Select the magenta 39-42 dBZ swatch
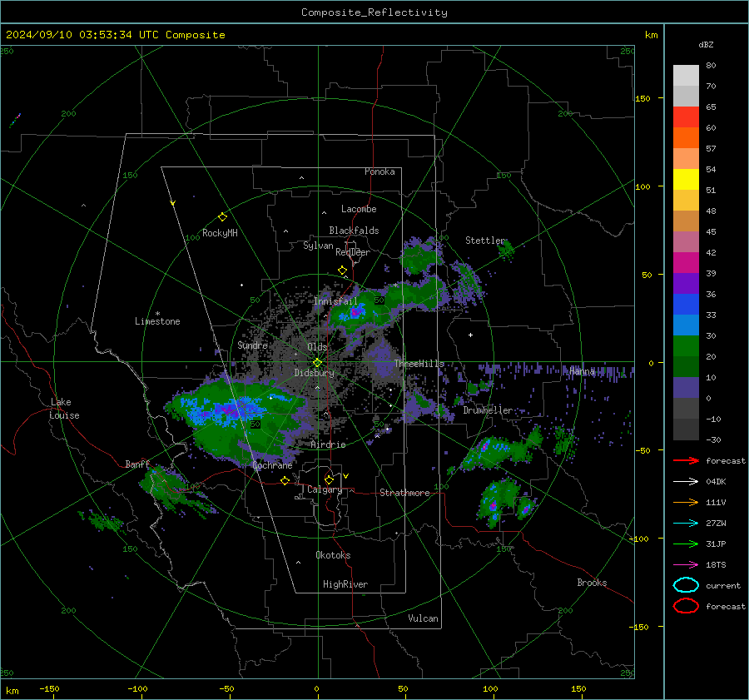The image size is (749, 700). (686, 263)
